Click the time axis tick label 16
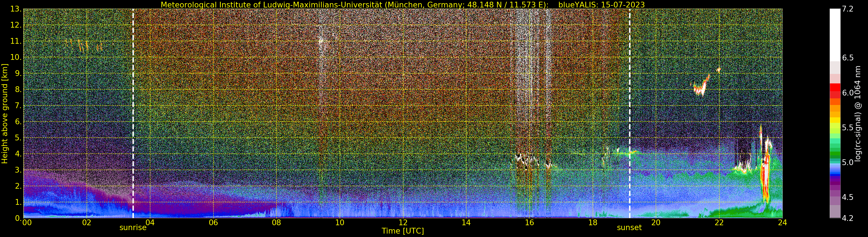This screenshot has width=868, height=237. coord(529,222)
